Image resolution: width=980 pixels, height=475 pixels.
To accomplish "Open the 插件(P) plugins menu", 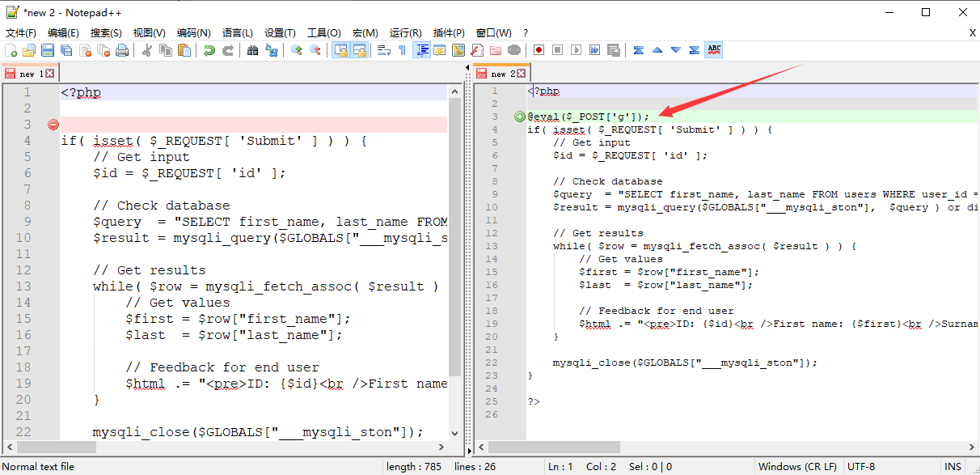I will pos(449,33).
